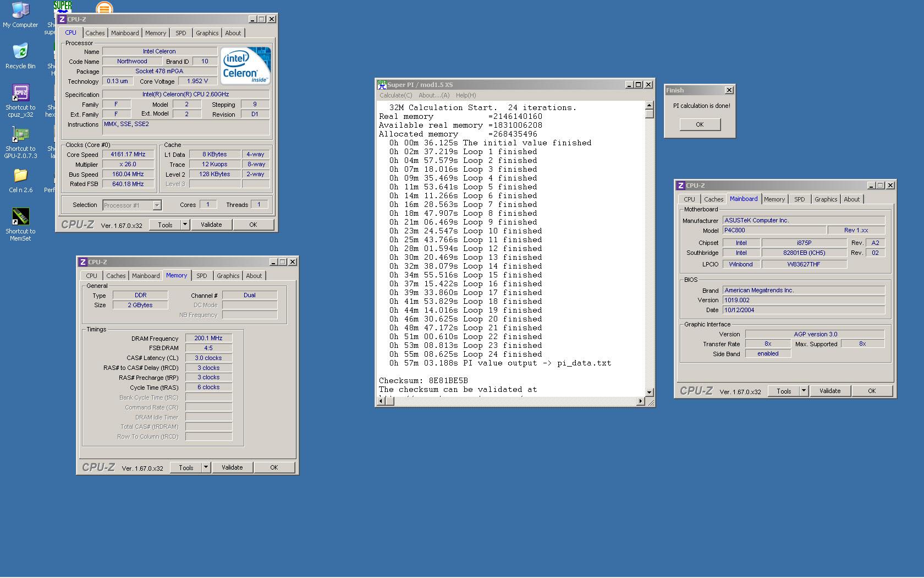Open the My Computer desktop icon
The image size is (924, 578).
[20, 15]
